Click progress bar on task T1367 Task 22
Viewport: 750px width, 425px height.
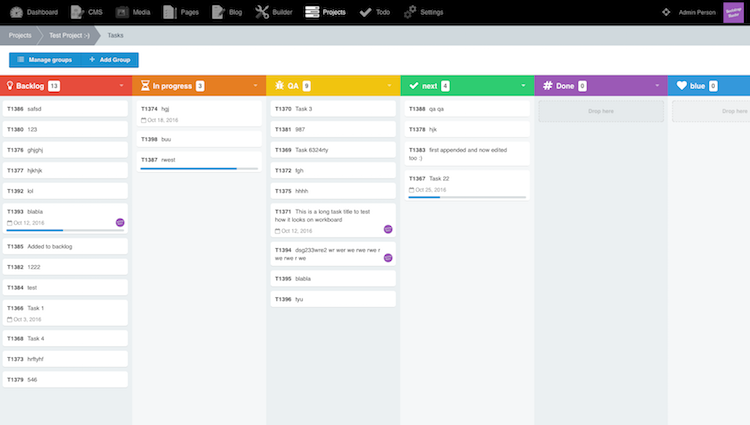[x=467, y=197]
